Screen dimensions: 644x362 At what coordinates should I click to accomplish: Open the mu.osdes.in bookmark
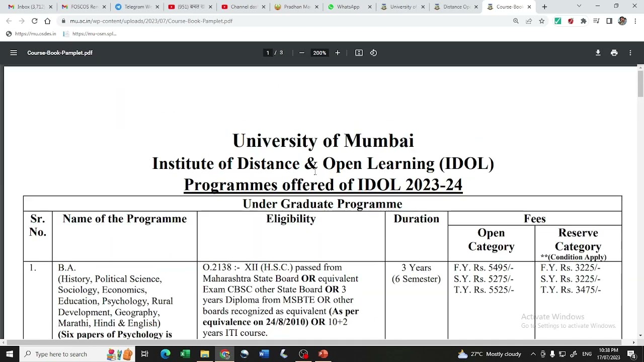click(31, 34)
